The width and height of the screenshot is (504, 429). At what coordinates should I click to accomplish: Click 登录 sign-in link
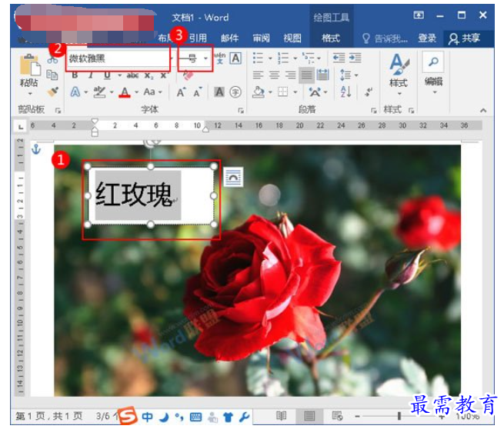(427, 38)
